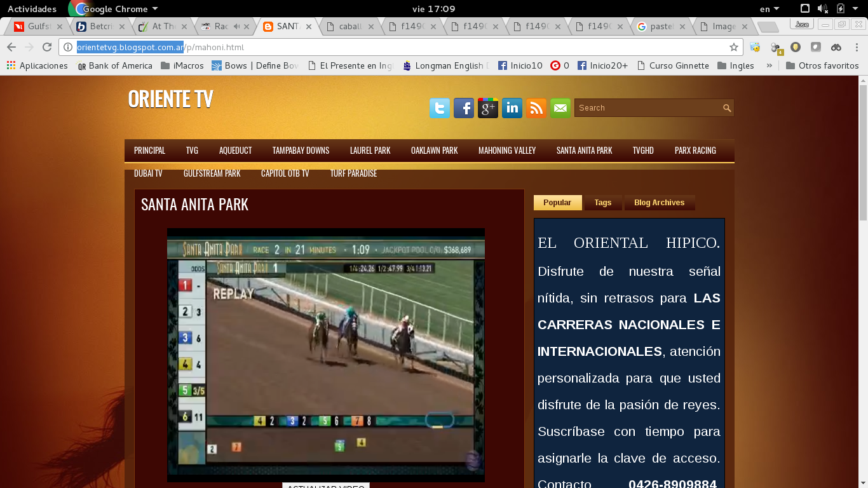This screenshot has height=488, width=868.
Task: Switch to the 'caball' browser tab
Action: (348, 27)
